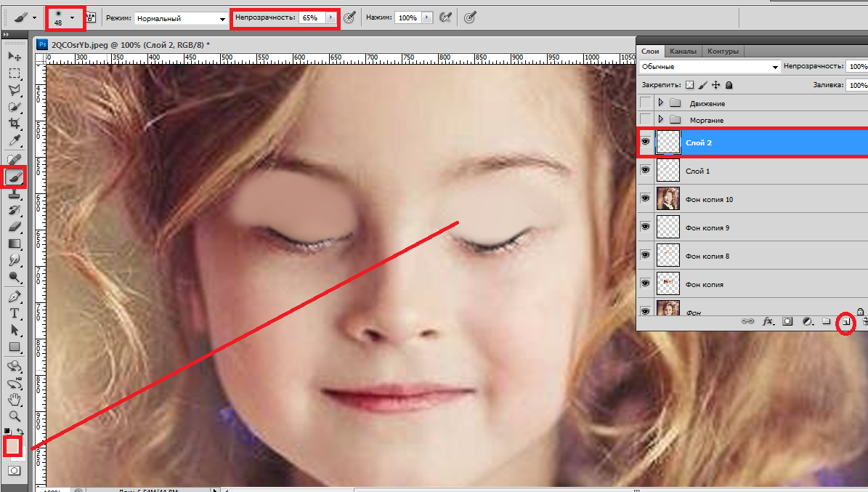Select the Rectangle shape tool

[15, 347]
